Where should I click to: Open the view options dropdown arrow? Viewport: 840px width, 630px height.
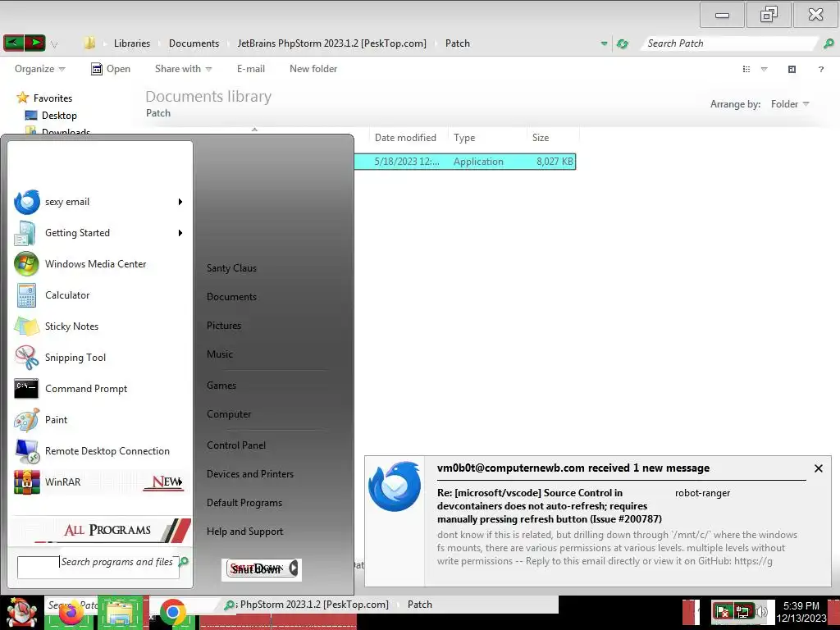coord(765,69)
